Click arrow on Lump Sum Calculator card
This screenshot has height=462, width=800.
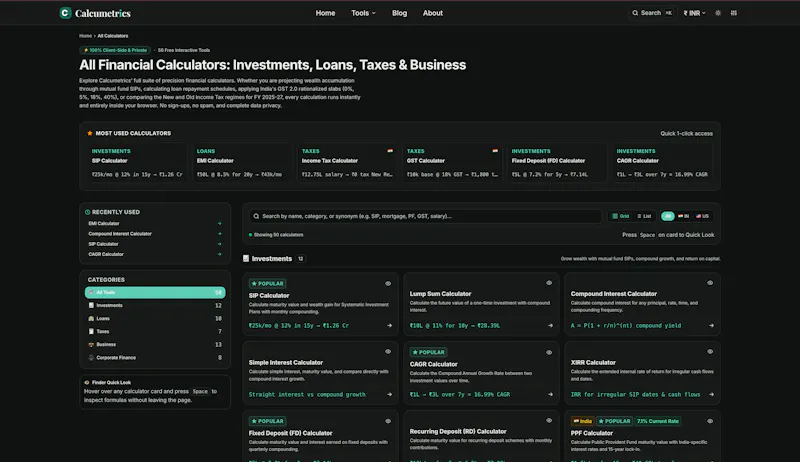click(550, 325)
